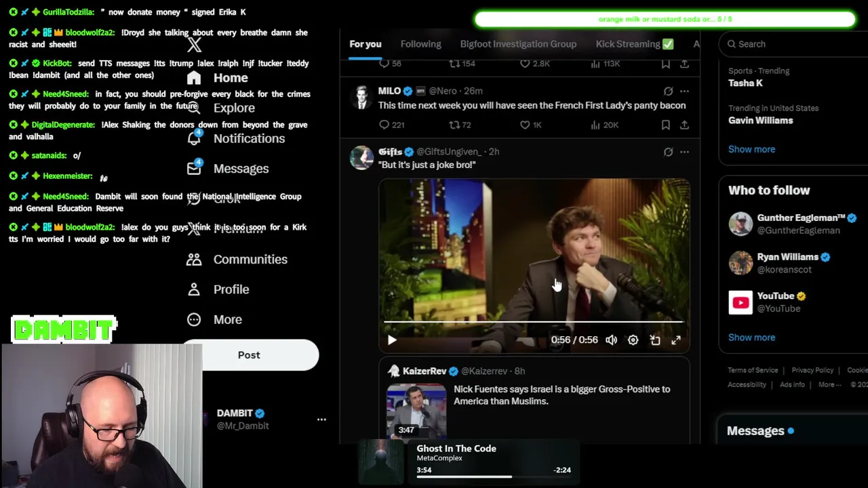Repost MILO's post
The height and width of the screenshot is (488, 868).
click(x=460, y=125)
